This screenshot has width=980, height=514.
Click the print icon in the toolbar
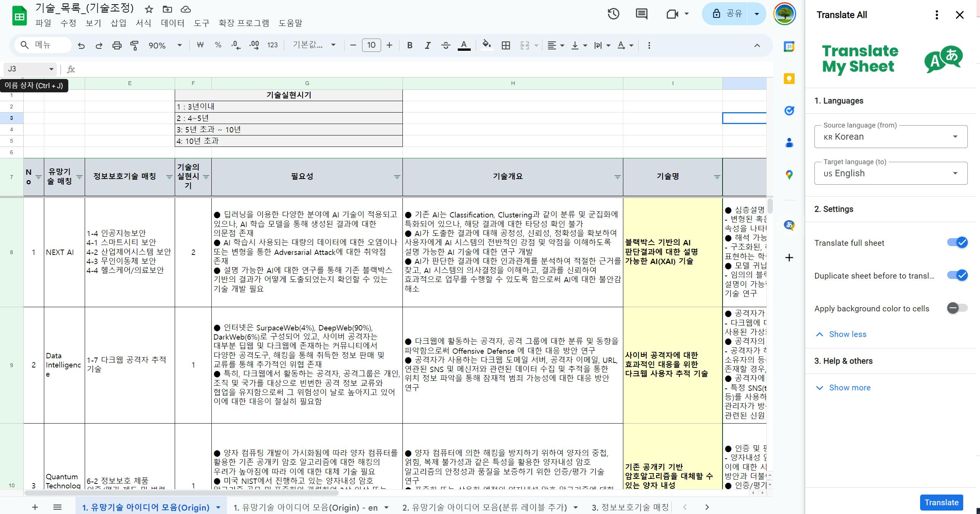[117, 45]
